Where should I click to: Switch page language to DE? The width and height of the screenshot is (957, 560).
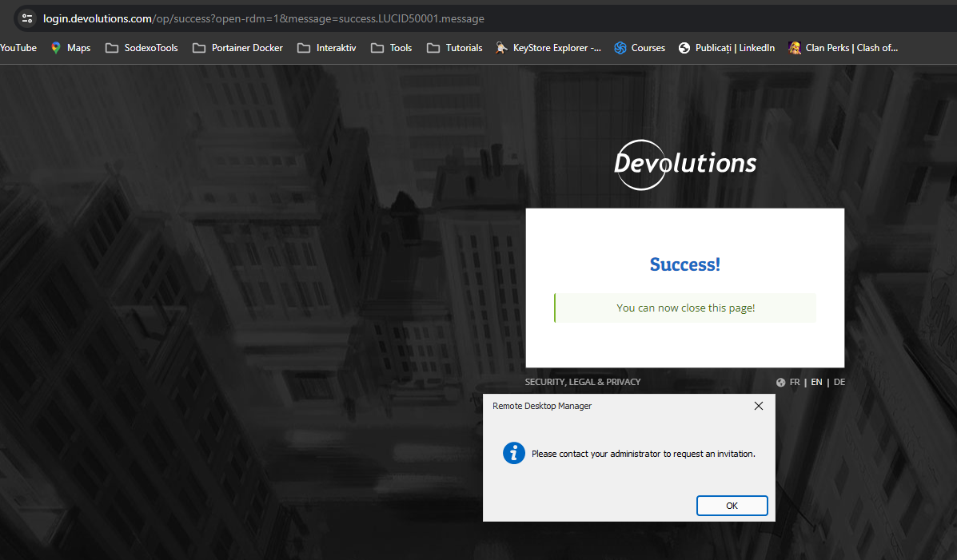pyautogui.click(x=839, y=382)
